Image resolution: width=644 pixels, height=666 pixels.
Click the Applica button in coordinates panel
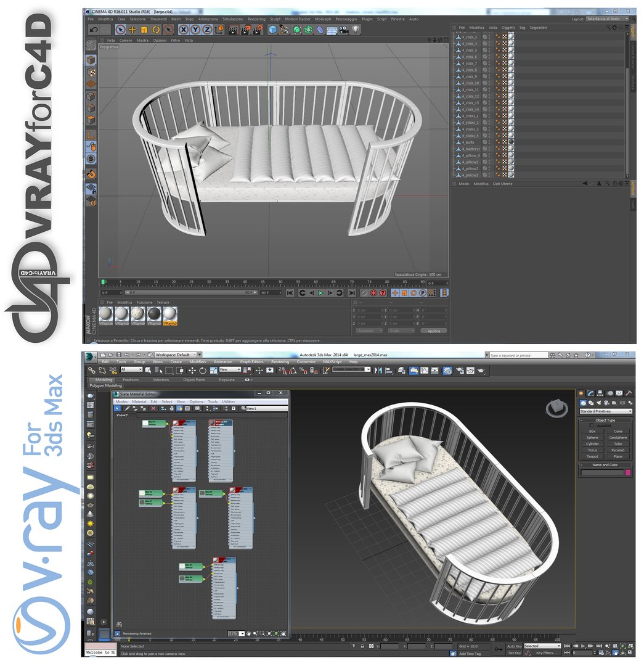(433, 331)
